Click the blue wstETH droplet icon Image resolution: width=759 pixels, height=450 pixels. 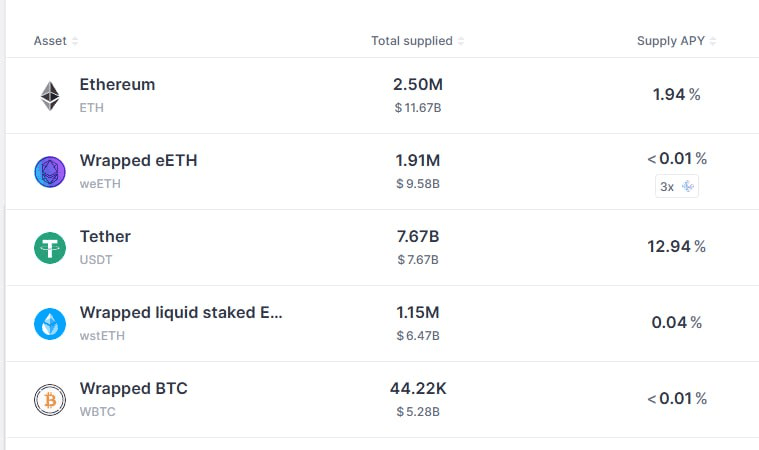(x=50, y=324)
